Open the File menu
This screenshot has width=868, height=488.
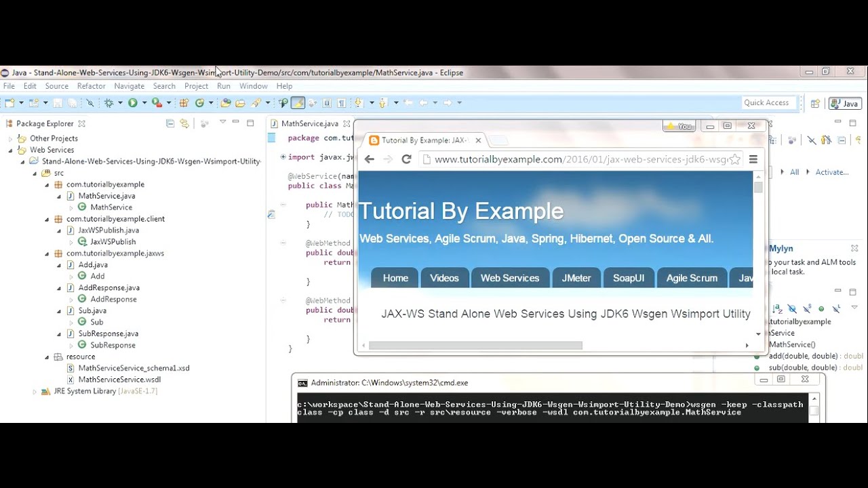(9, 86)
